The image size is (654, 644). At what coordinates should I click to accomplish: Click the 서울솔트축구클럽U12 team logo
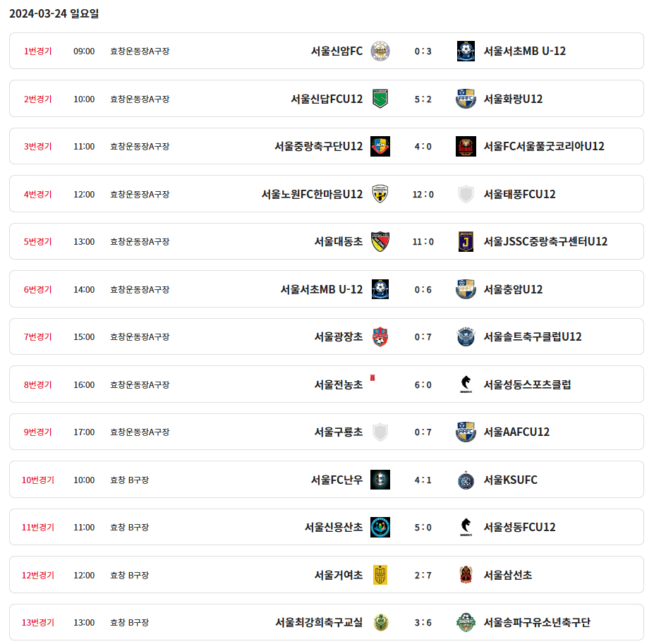(466, 336)
